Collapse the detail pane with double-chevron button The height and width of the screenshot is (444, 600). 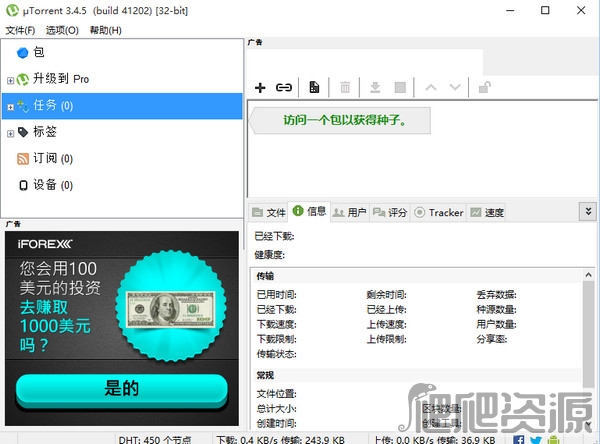[x=588, y=211]
